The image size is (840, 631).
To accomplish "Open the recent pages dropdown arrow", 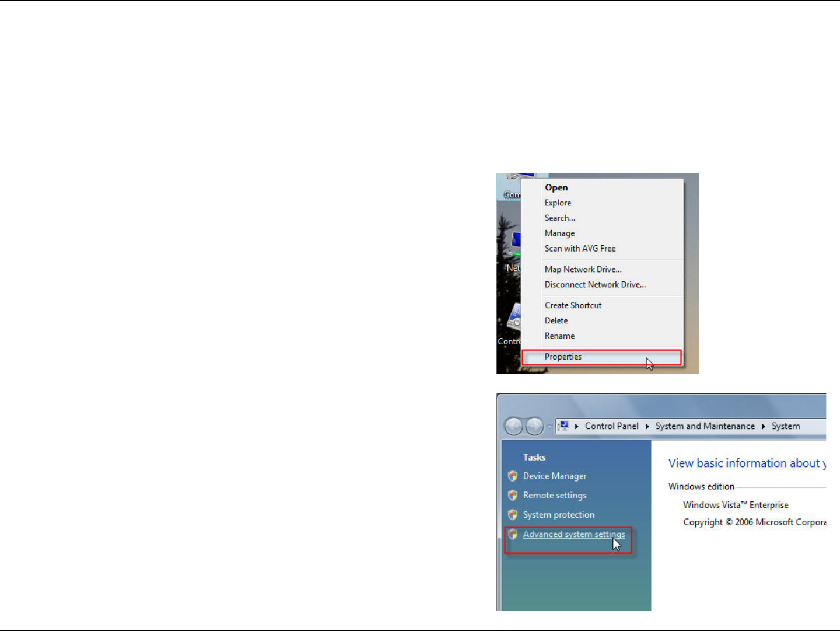I will 549,427.
